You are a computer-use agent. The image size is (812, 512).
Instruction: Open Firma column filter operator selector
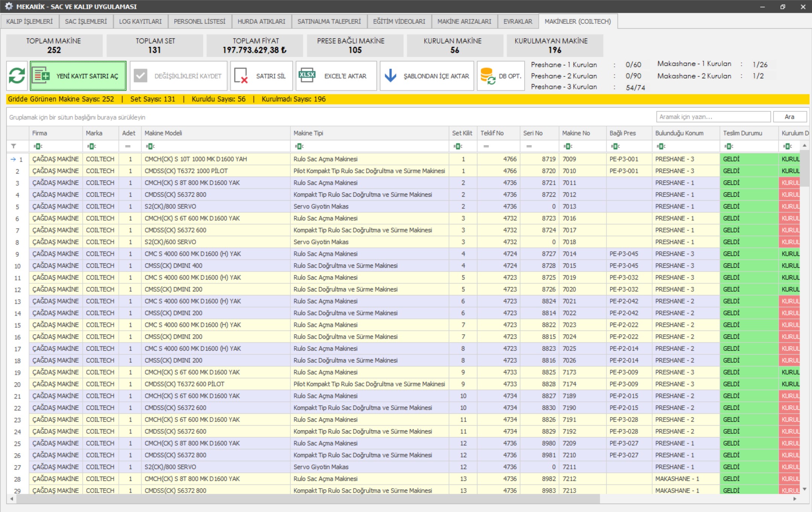coord(38,146)
